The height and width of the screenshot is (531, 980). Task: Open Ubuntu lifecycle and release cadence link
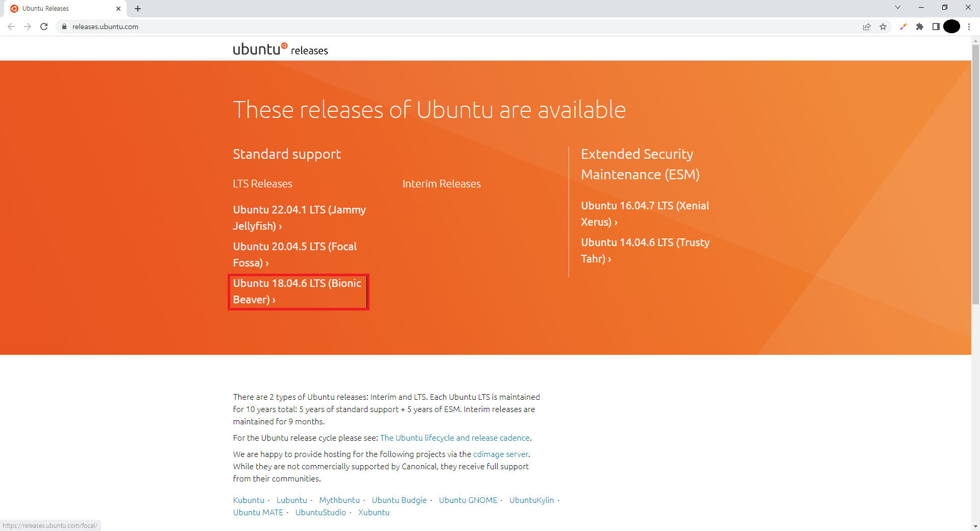[x=455, y=438]
